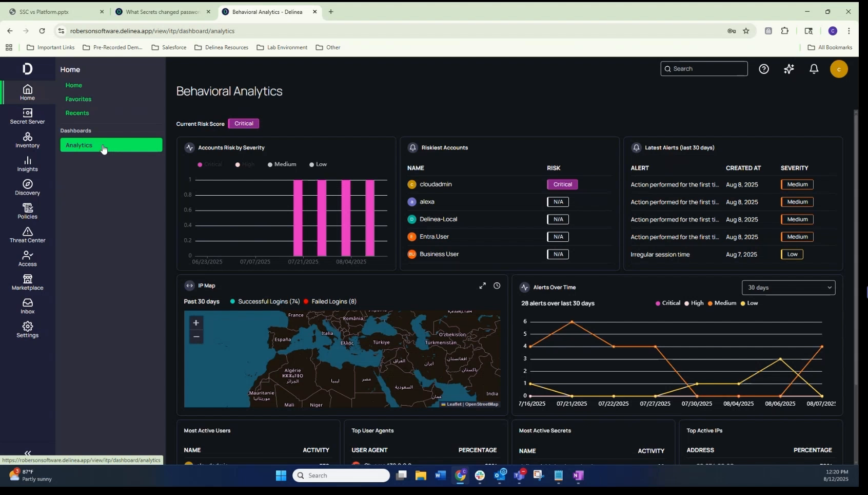This screenshot has height=495, width=868.
Task: Expand the IP Map to fullscreen
Action: tap(482, 285)
